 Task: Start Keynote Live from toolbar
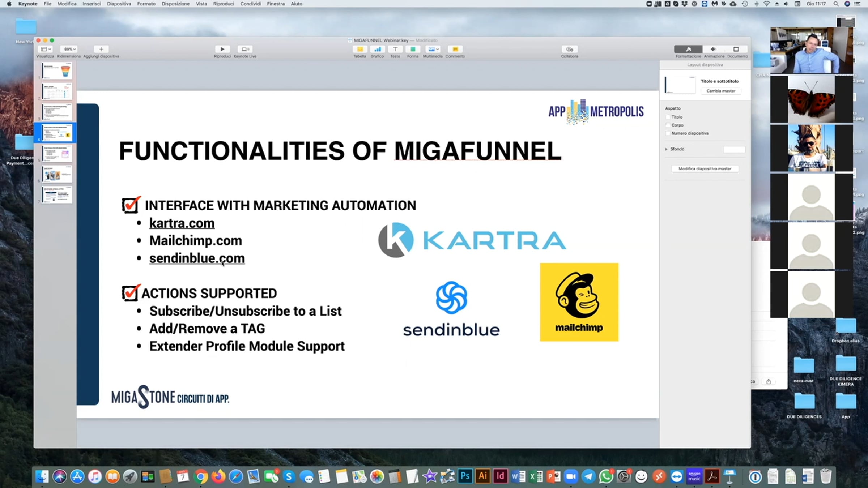[245, 49]
